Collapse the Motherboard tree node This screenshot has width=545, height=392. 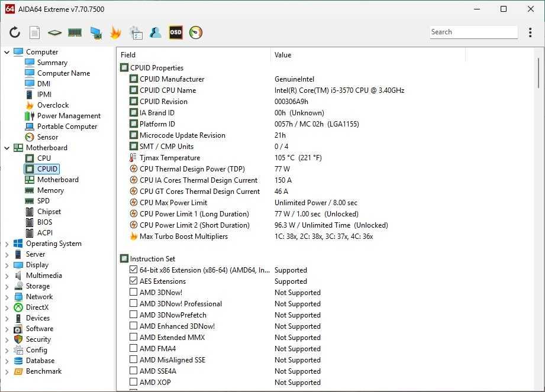tap(7, 148)
